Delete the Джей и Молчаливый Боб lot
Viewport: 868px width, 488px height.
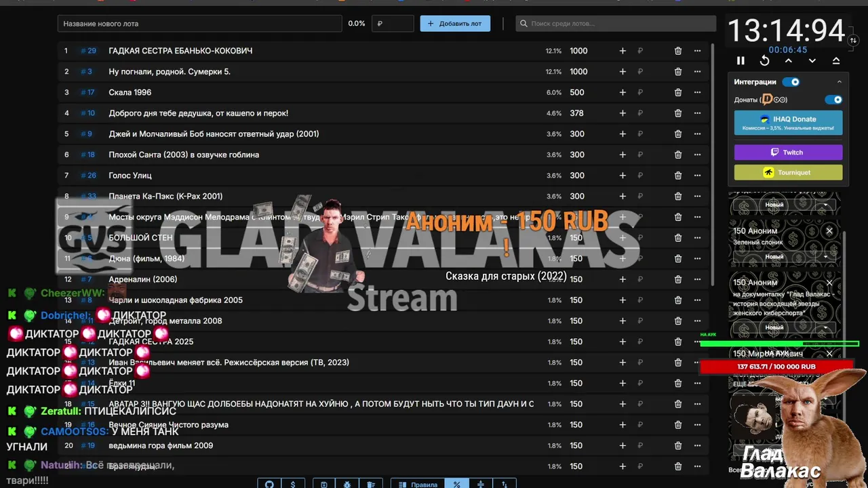[678, 134]
